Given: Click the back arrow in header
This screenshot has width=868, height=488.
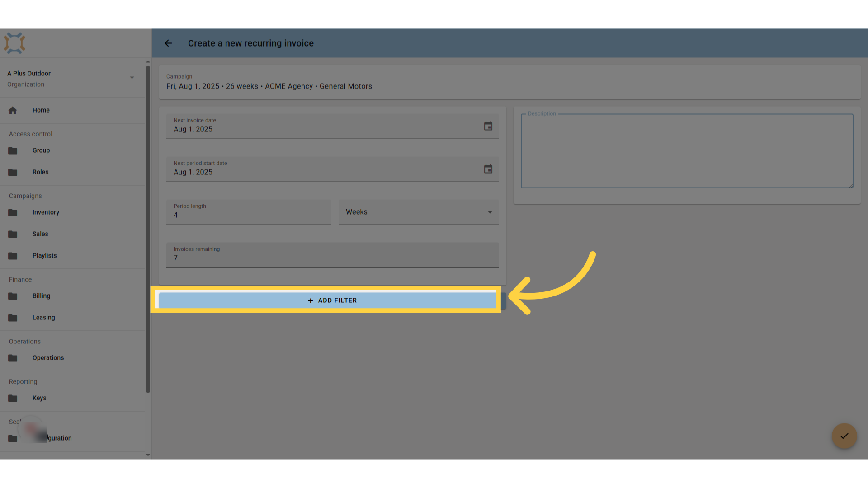Looking at the screenshot, I should (168, 43).
